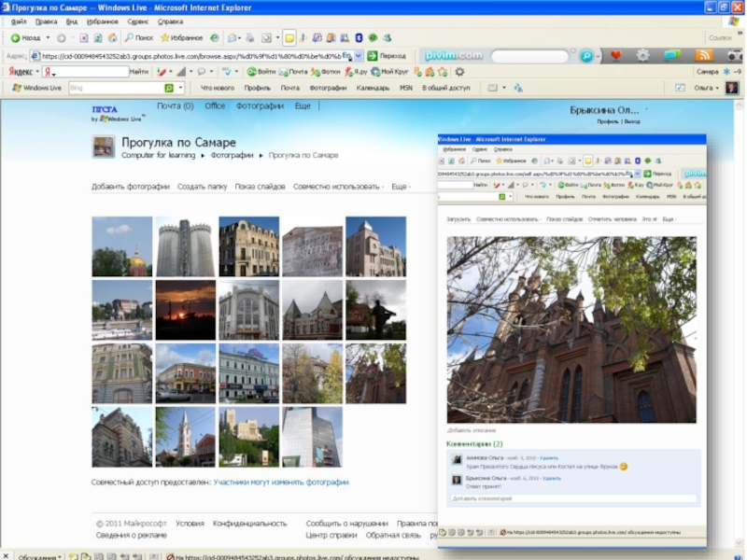Click the Bing search input box
The width and height of the screenshot is (747, 560).
click(x=116, y=88)
